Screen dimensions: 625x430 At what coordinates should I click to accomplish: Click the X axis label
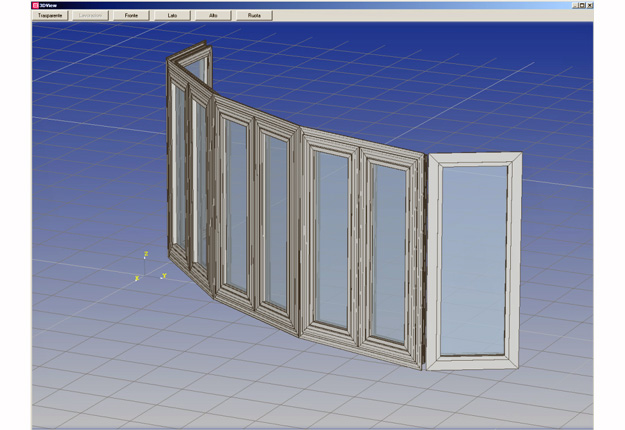pos(137,278)
